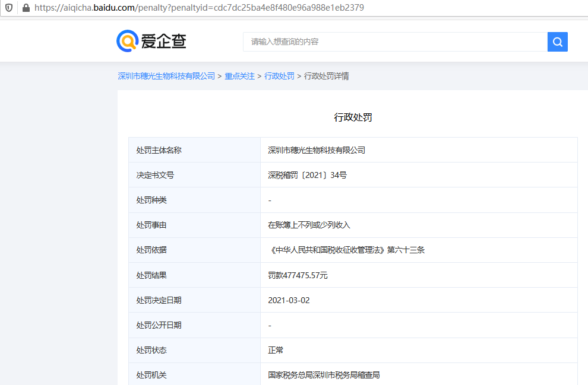Click the shield icon in address bar
588x385 pixels.
point(9,8)
